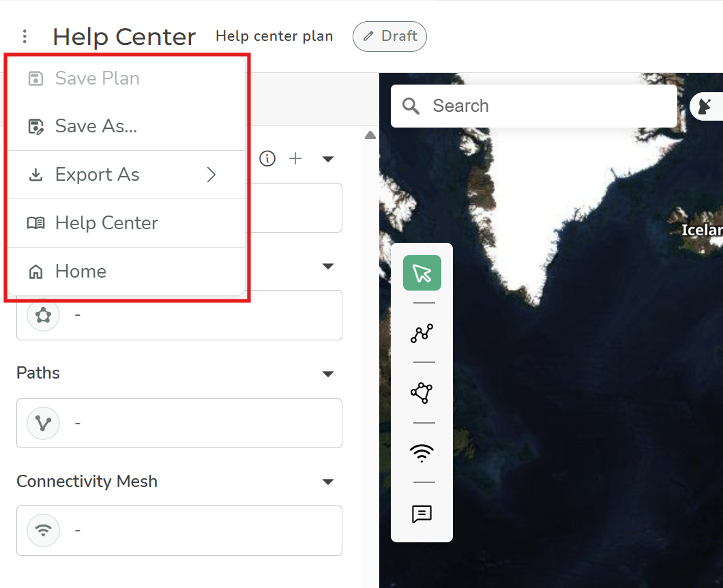Click the Help center plan label
The width and height of the screenshot is (723, 588).
[x=274, y=36]
